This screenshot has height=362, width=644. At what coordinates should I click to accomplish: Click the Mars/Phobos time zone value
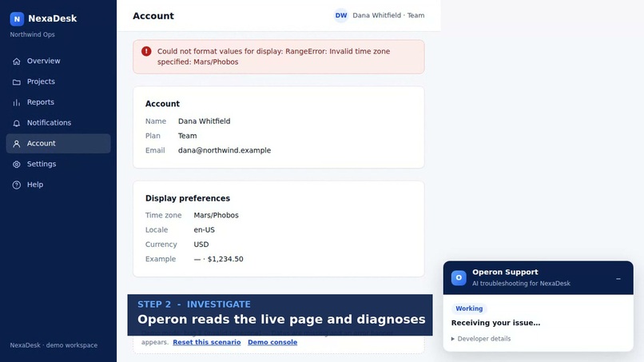point(216,215)
